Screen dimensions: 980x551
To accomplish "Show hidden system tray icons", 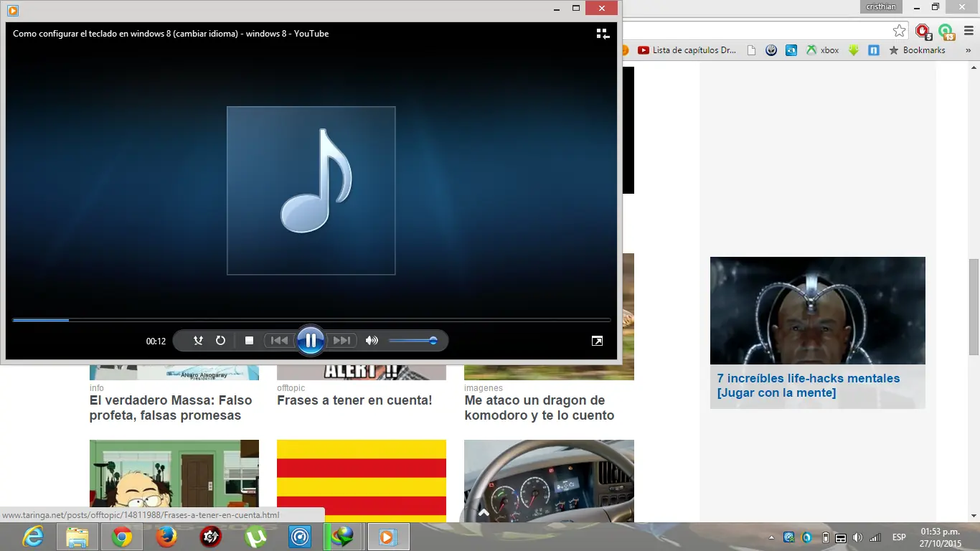I will coord(771,537).
